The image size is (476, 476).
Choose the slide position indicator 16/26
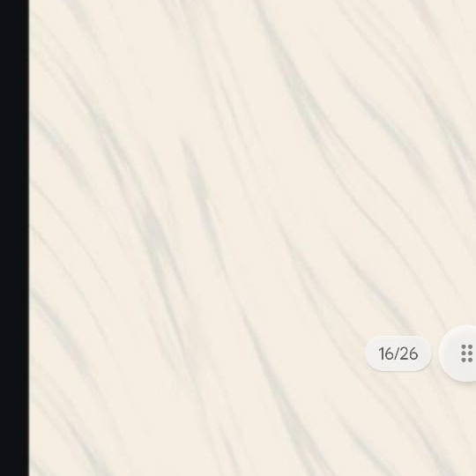(x=398, y=353)
